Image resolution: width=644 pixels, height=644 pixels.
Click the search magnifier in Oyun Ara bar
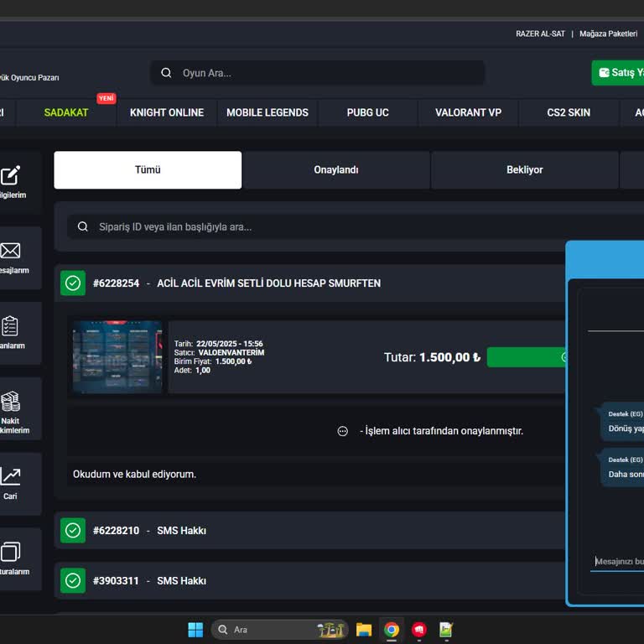166,73
